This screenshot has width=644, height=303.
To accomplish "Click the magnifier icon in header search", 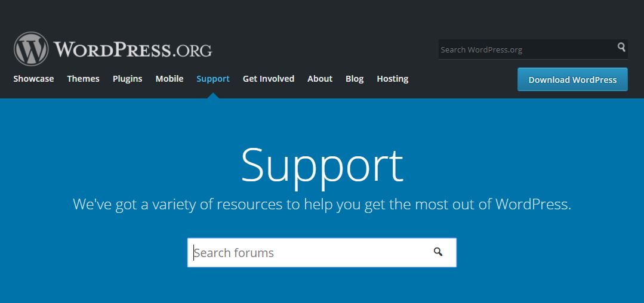I will click(x=621, y=47).
